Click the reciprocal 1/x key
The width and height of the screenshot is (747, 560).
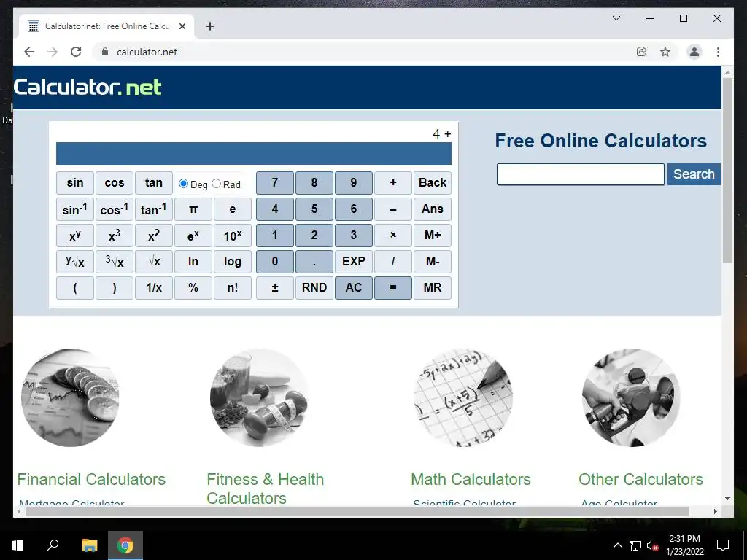(x=154, y=287)
